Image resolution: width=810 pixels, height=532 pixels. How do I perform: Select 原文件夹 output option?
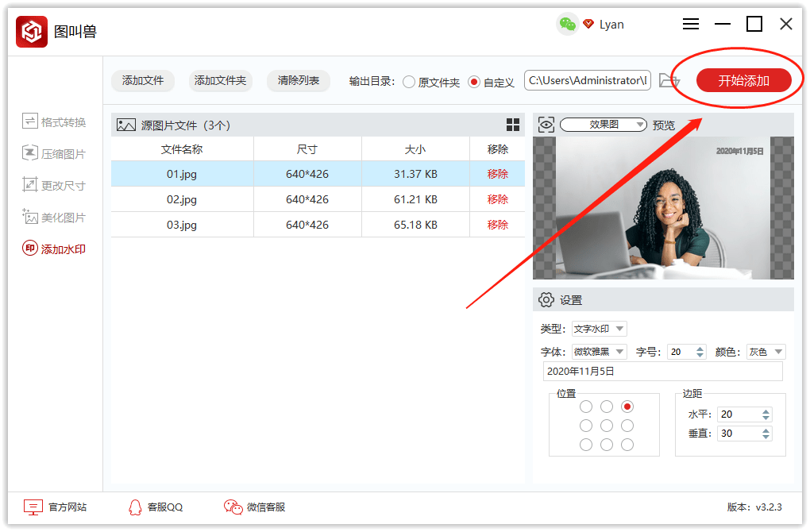coord(409,82)
